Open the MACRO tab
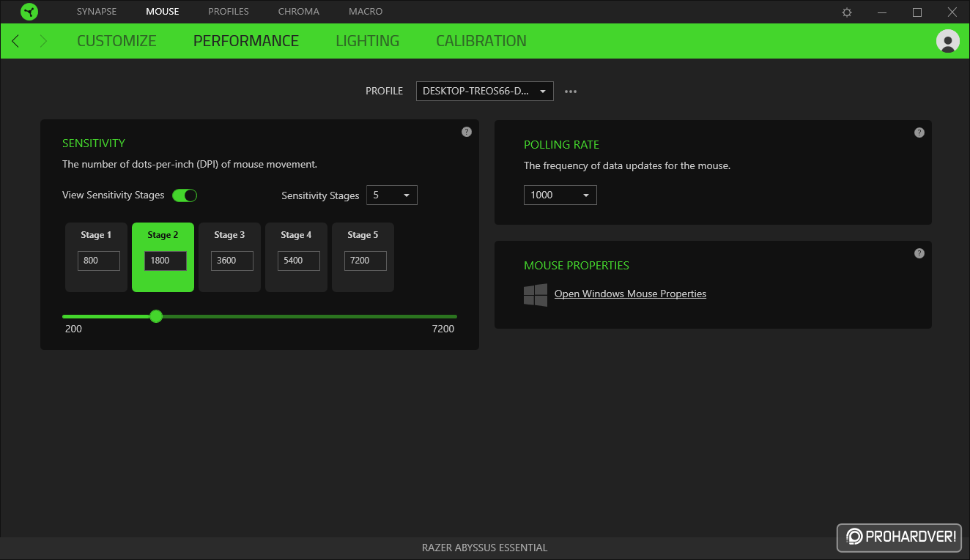 pyautogui.click(x=366, y=12)
